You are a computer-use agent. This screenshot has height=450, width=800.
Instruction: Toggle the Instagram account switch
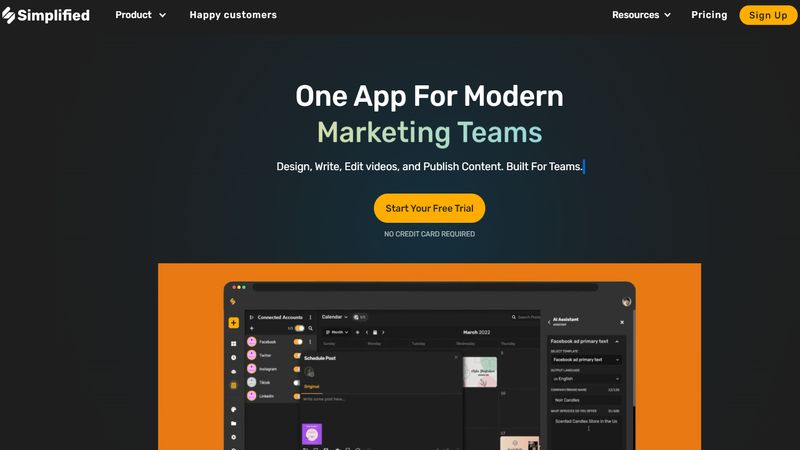coord(297,369)
